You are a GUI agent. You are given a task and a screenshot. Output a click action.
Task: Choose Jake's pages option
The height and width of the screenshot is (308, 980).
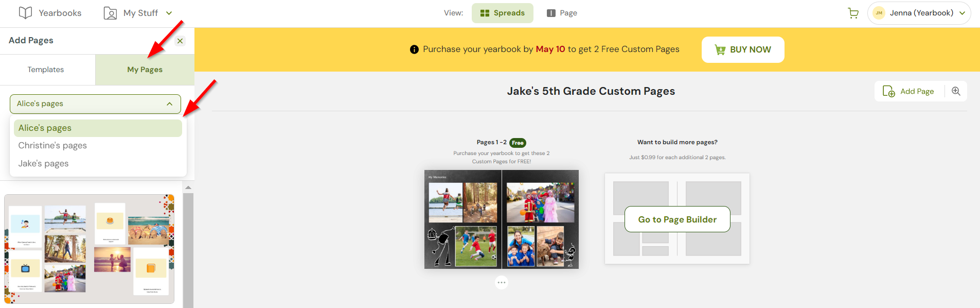(43, 164)
